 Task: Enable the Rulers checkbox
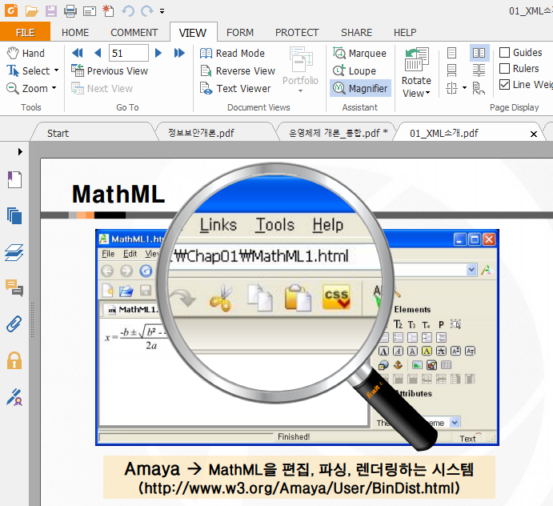click(504, 68)
